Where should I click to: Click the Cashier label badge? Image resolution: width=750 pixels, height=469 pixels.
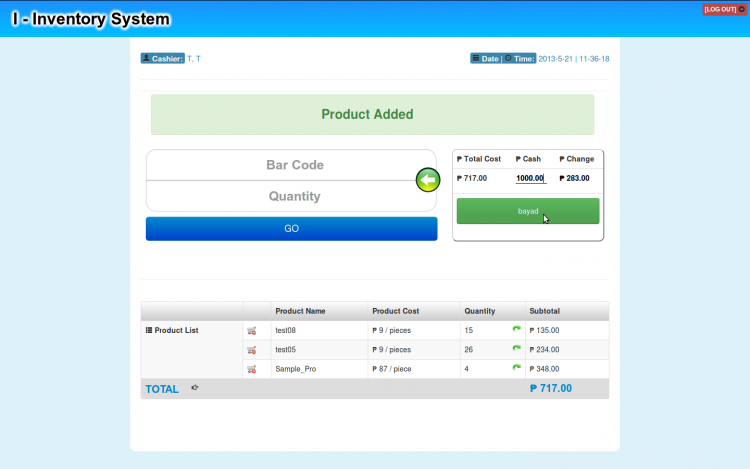[x=163, y=58]
